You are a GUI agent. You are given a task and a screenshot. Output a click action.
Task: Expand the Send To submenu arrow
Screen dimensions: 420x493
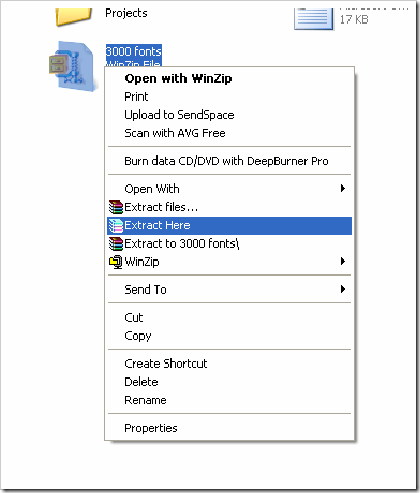(x=343, y=289)
